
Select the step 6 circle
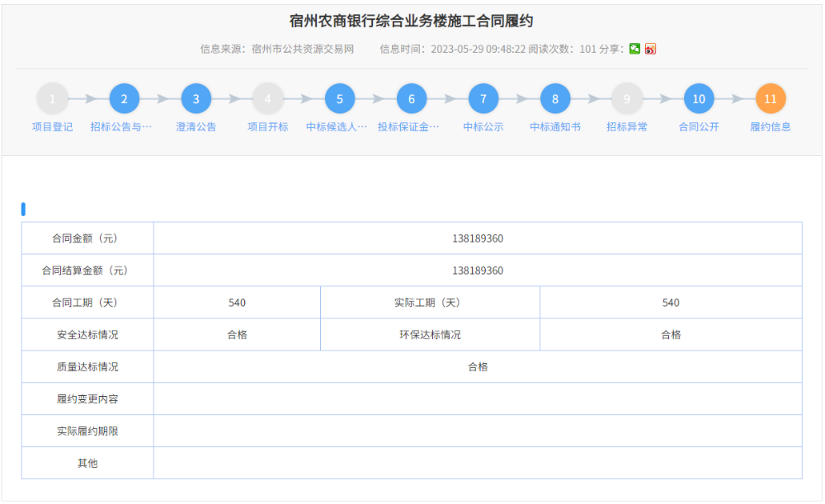point(412,98)
